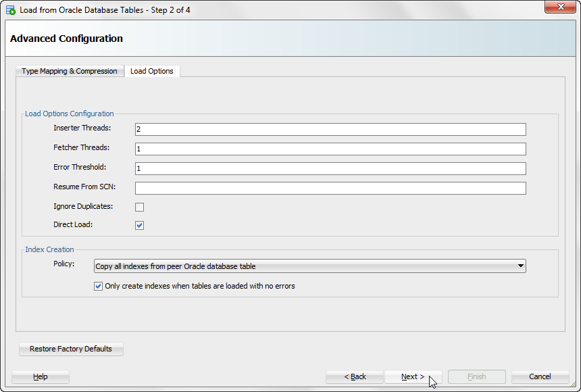The height and width of the screenshot is (392, 581).
Task: Enable the Ignore Duplicates checkbox
Action: coord(139,207)
